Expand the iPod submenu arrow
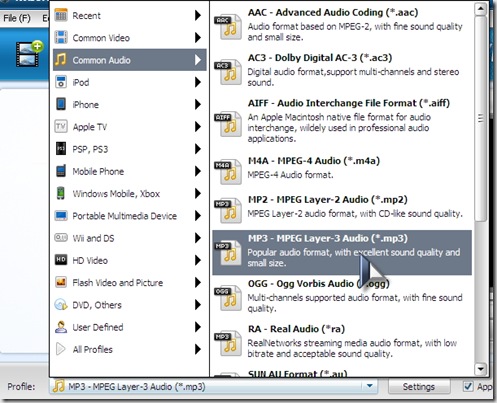Image resolution: width=497 pixels, height=403 pixels. (x=198, y=82)
